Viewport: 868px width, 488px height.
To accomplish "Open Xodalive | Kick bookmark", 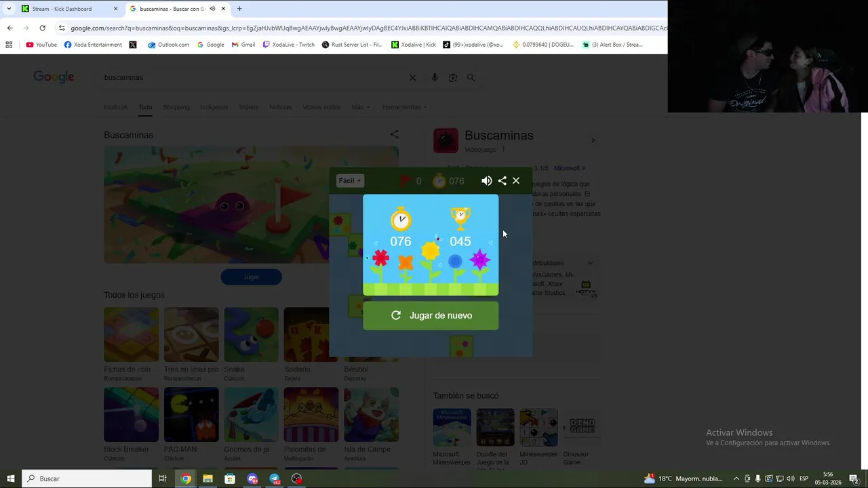I will click(x=414, y=45).
